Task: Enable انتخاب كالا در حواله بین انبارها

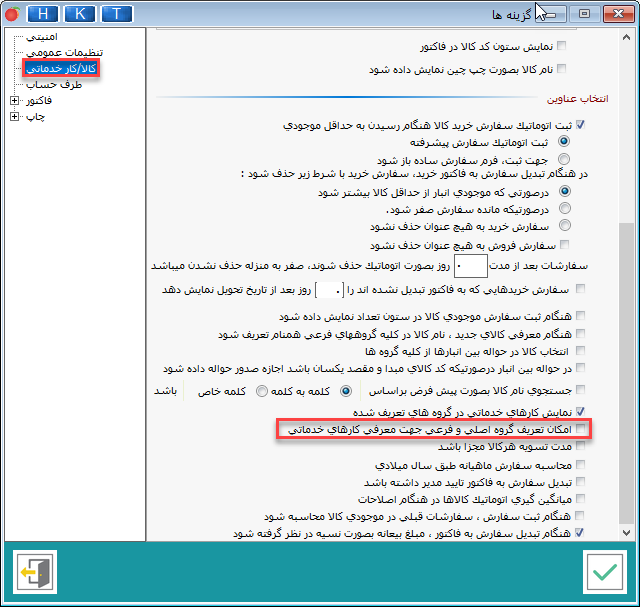Action: [580, 351]
